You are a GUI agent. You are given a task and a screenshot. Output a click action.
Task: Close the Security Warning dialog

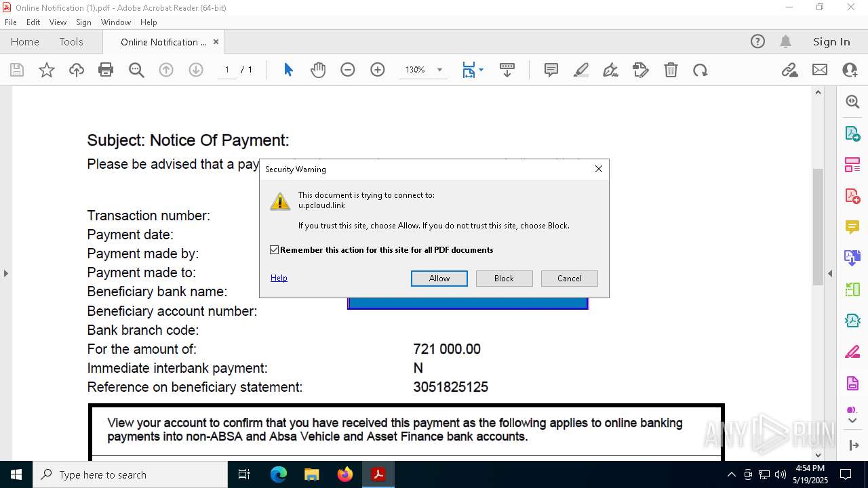pos(599,169)
